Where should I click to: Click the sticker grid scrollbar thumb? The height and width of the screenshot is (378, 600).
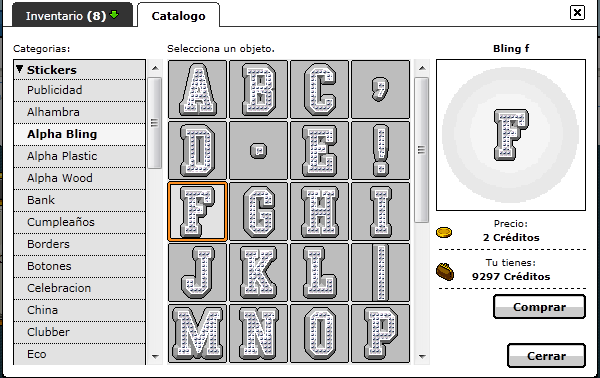click(422, 150)
